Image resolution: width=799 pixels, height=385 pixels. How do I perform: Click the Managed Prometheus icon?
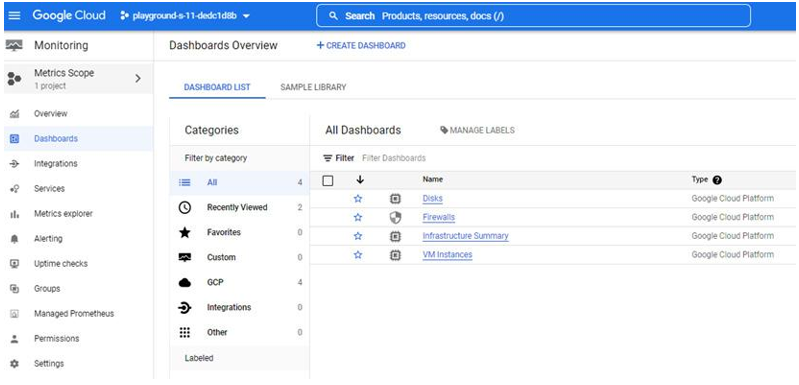pyautogui.click(x=14, y=314)
